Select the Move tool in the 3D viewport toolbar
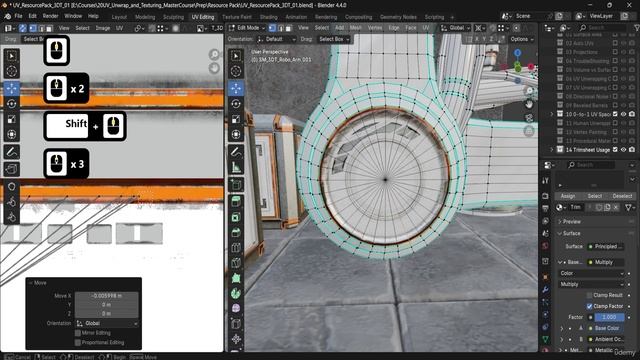Image resolution: width=640 pixels, height=360 pixels. (x=236, y=88)
